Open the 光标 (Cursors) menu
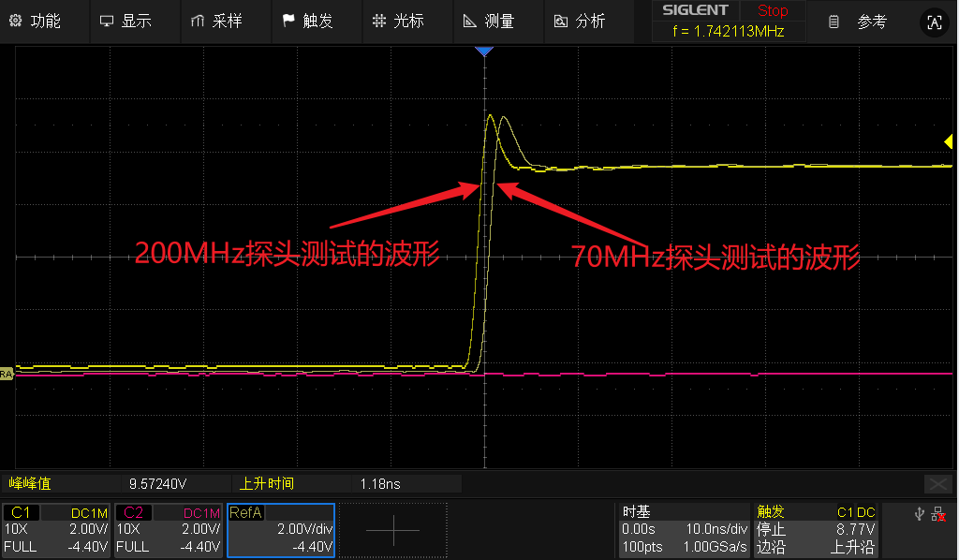Screen dimensions: 959x560 pyautogui.click(x=398, y=21)
